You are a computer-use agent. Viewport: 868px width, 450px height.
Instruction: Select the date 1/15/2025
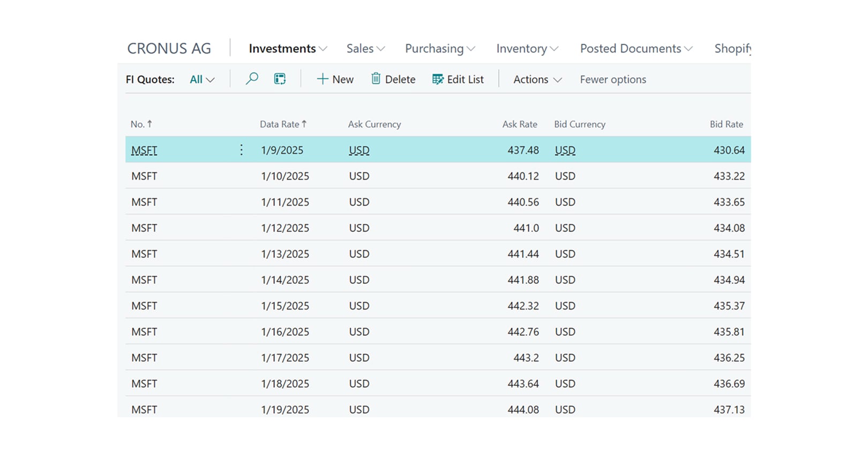point(285,306)
